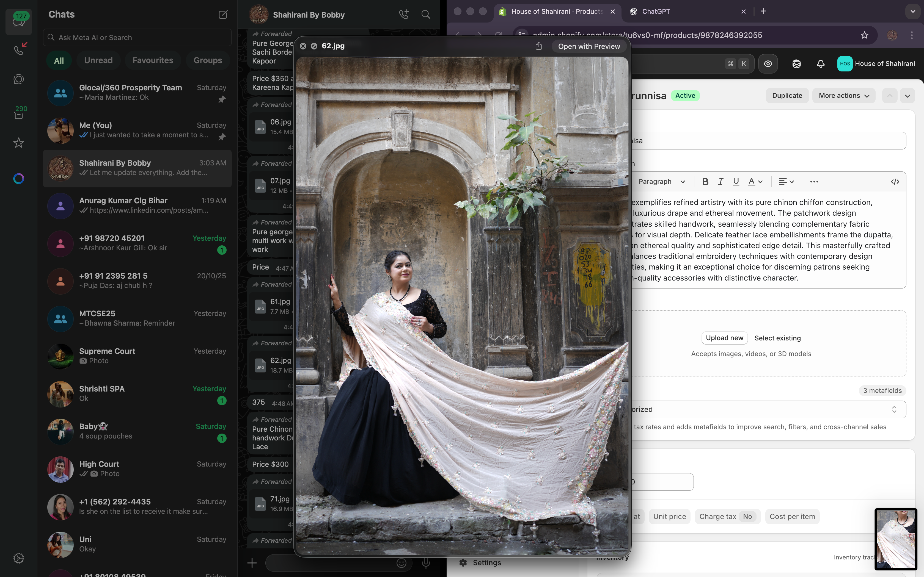Click the storefront preview eye icon
The image size is (924, 577).
point(768,64)
